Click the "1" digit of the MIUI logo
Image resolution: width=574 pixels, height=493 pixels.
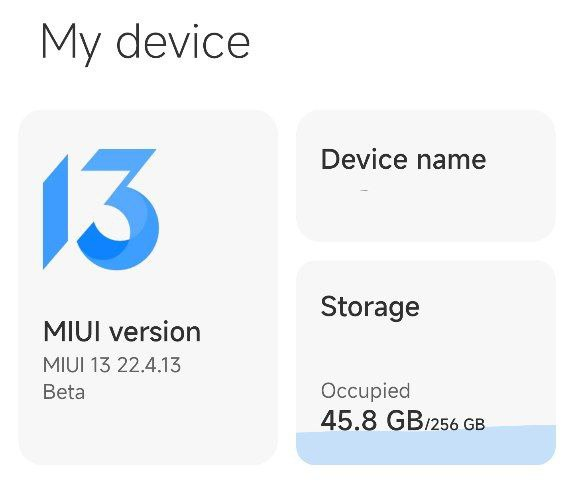[x=56, y=212]
